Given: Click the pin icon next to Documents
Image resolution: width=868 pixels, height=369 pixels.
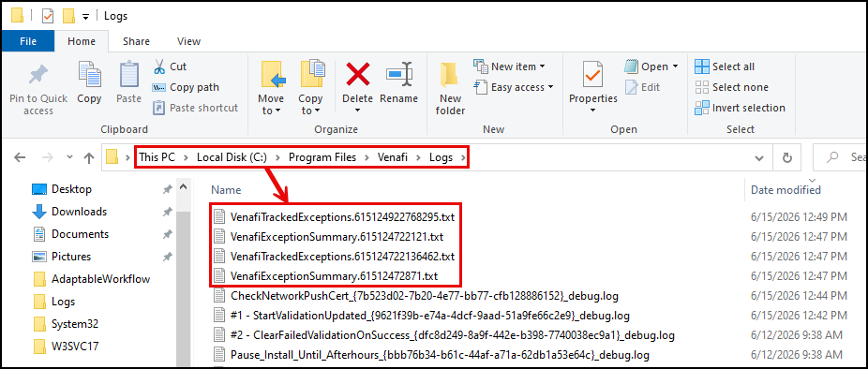Looking at the screenshot, I should [167, 234].
